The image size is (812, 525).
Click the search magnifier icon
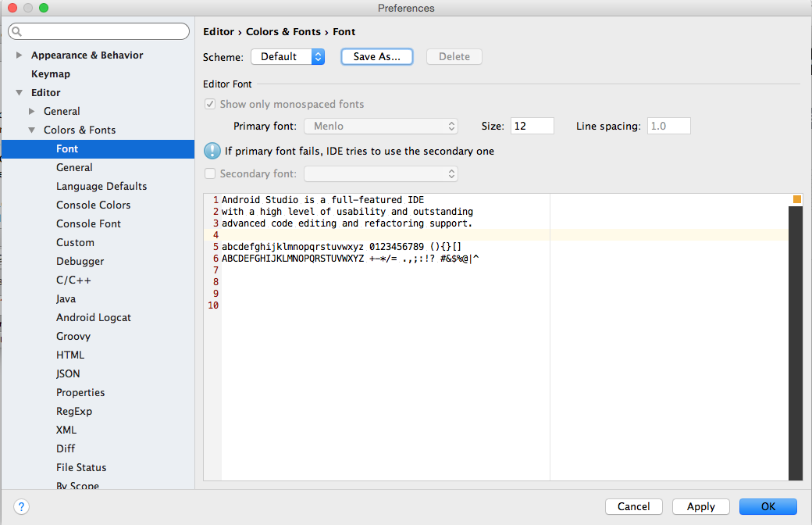click(16, 31)
